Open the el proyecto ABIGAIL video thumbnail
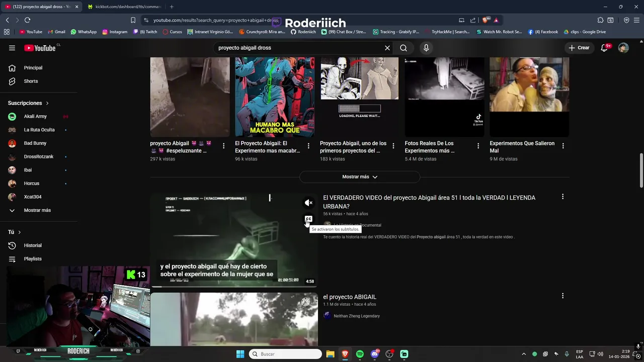The width and height of the screenshot is (644, 362). point(234,320)
